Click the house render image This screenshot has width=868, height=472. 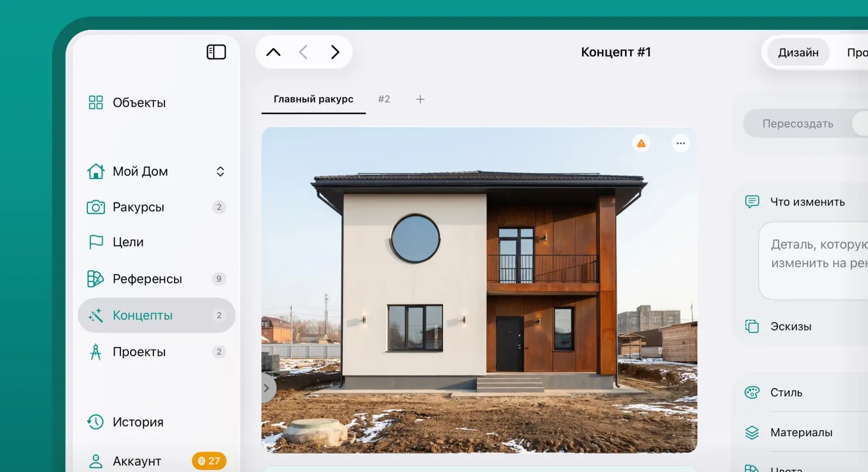pyautogui.click(x=479, y=290)
